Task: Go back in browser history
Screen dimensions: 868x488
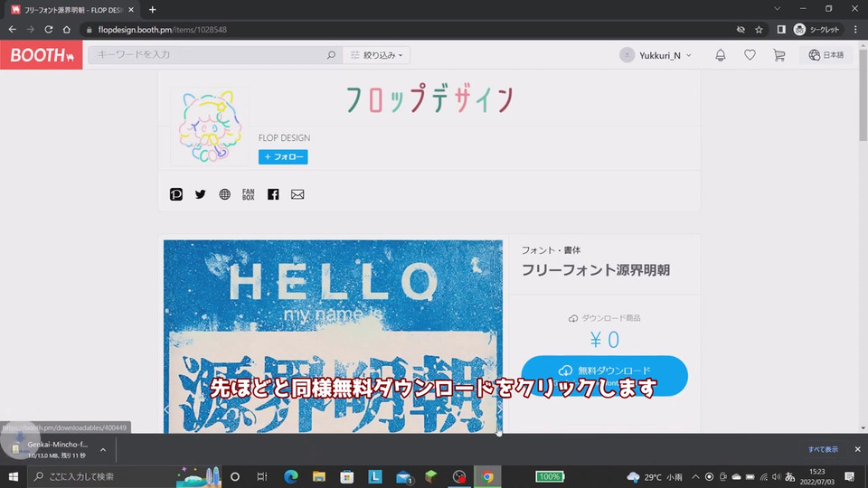Action: tap(12, 29)
